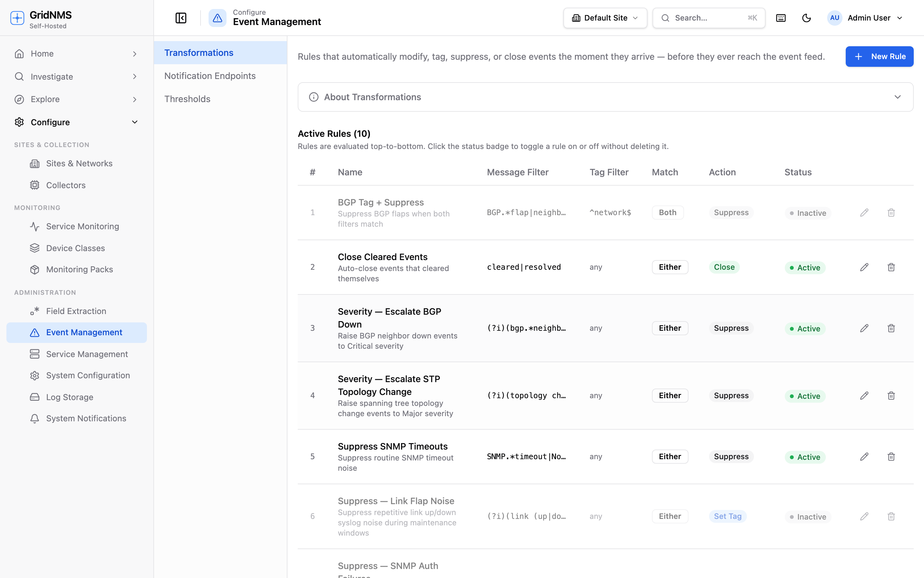924x578 pixels.
Task: Open Device Classes page
Action: (x=77, y=249)
